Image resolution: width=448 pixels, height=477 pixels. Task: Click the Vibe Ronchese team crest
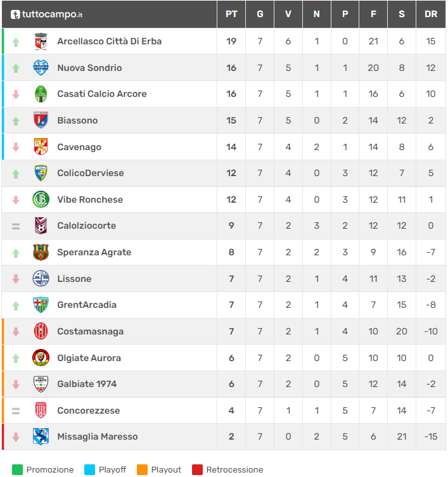(41, 200)
